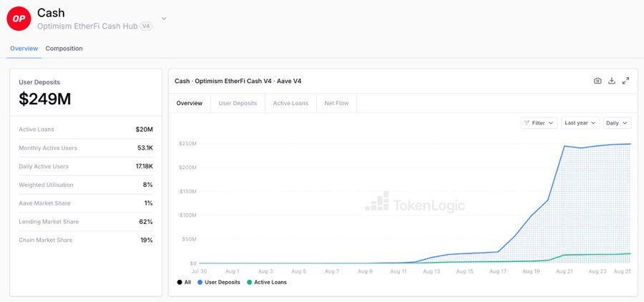The height and width of the screenshot is (302, 644).
Task: Select the Net Flow chart tab
Action: click(336, 103)
